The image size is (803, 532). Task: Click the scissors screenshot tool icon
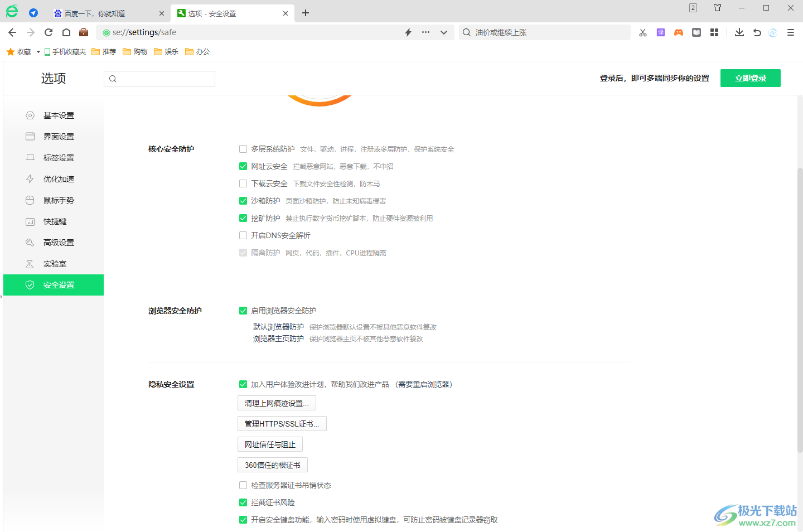[643, 32]
